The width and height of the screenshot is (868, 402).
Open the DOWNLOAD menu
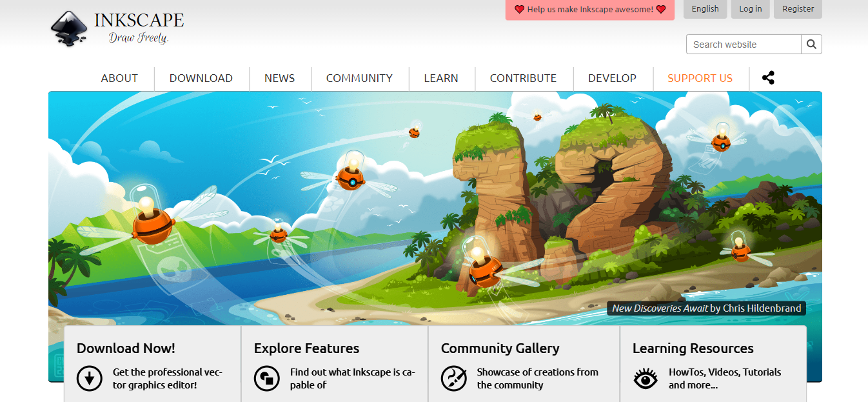(201, 77)
